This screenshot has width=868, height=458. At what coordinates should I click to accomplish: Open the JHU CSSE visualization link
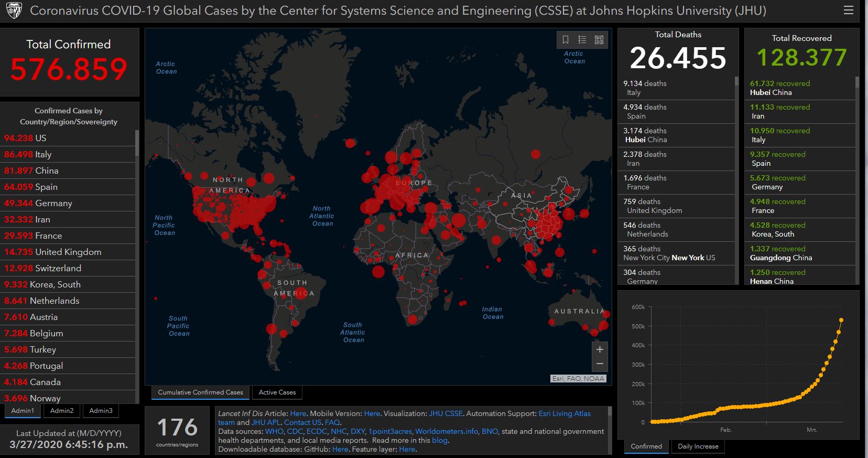446,413
